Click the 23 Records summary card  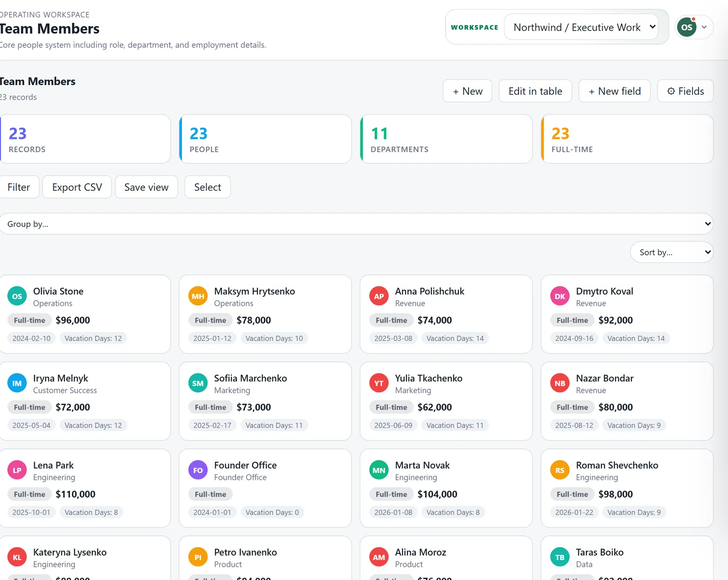click(x=85, y=139)
